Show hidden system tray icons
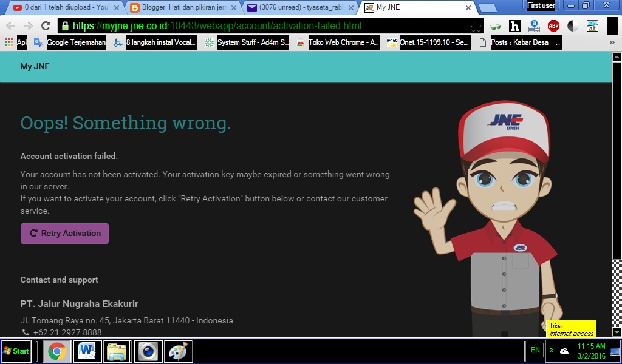Image resolution: width=622 pixels, height=364 pixels. click(551, 350)
